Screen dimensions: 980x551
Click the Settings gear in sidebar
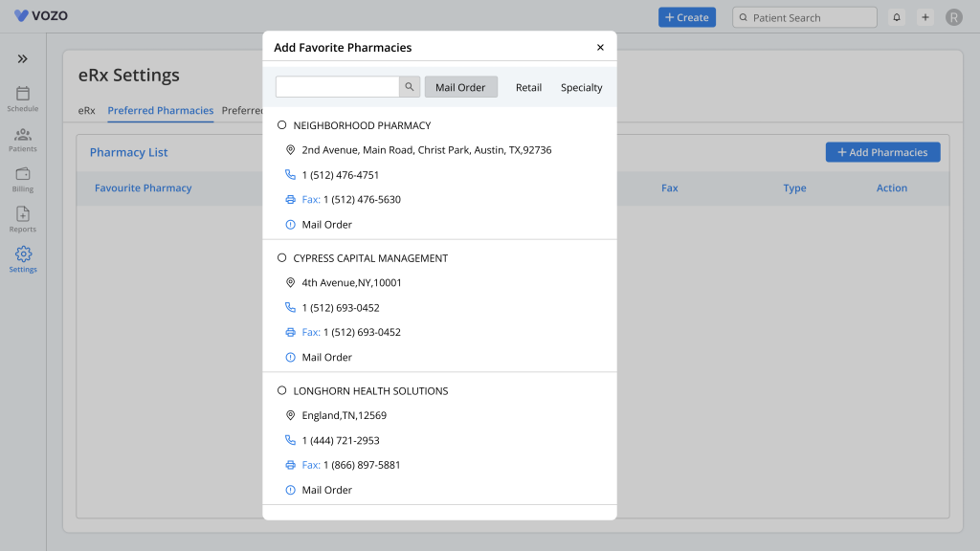23,259
